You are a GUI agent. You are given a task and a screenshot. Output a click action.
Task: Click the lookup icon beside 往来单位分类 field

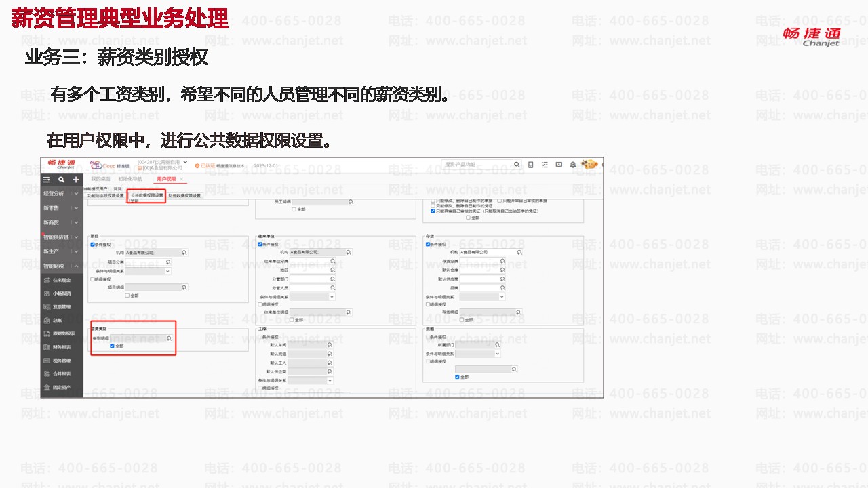pyautogui.click(x=332, y=261)
